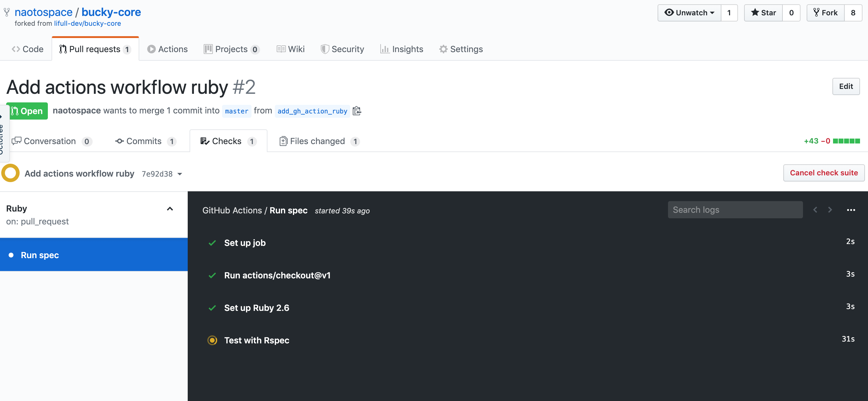Click the Test with Rspec running indicator
This screenshot has width=868, height=401.
(x=212, y=340)
